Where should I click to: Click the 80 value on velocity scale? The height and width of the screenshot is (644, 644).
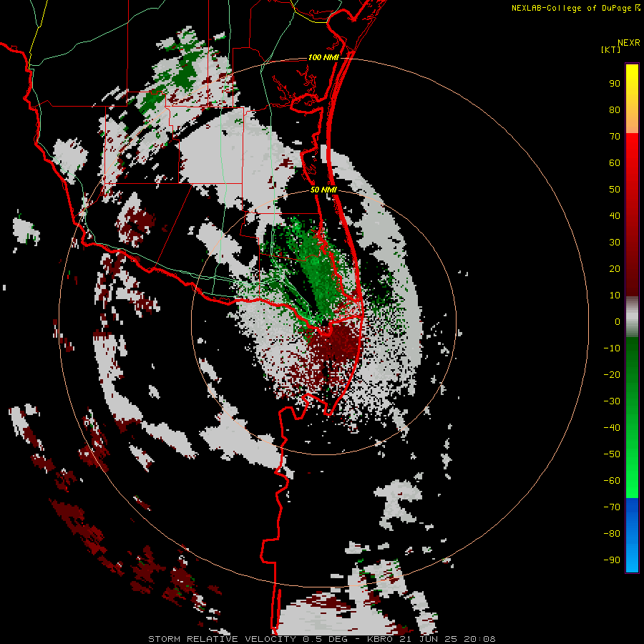click(x=615, y=110)
